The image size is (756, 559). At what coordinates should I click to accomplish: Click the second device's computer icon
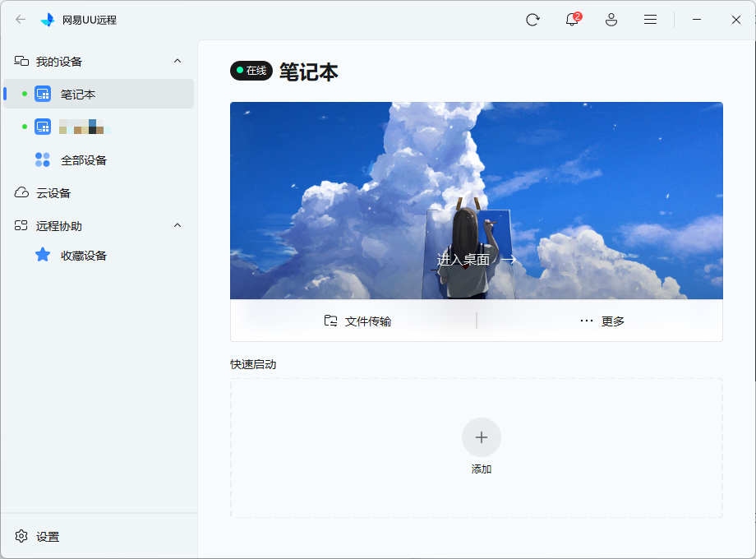pos(43,127)
